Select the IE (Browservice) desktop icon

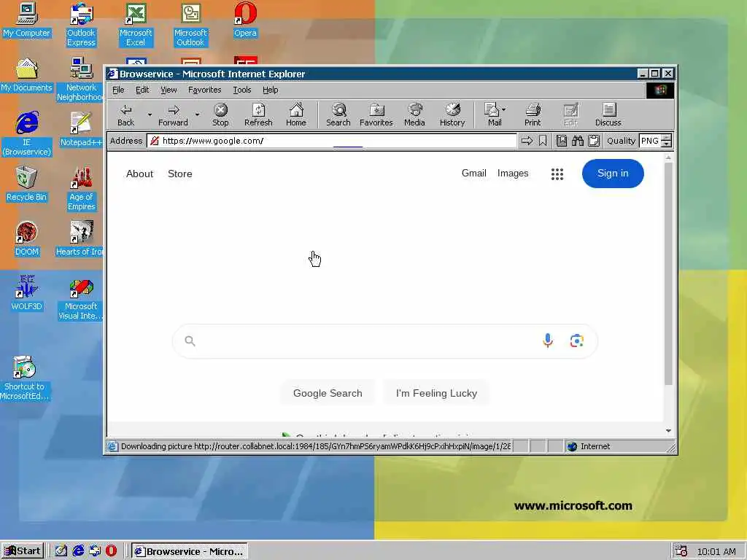click(27, 134)
